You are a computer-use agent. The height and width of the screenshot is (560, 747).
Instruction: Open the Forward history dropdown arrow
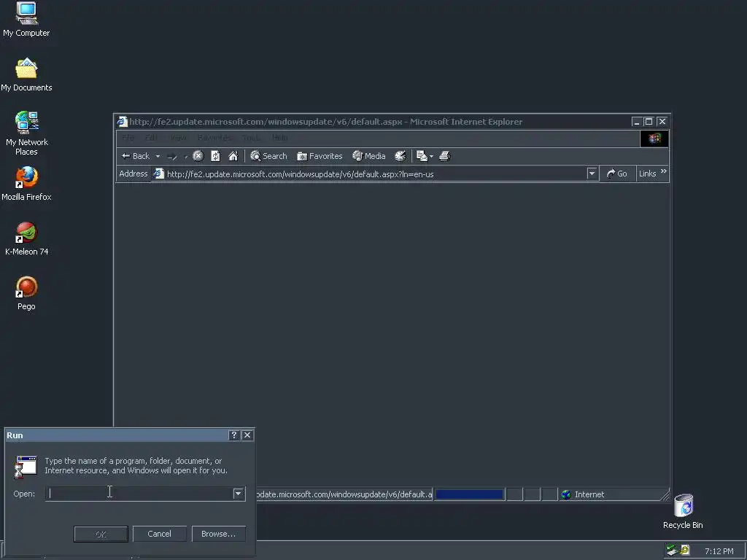pyautogui.click(x=185, y=156)
